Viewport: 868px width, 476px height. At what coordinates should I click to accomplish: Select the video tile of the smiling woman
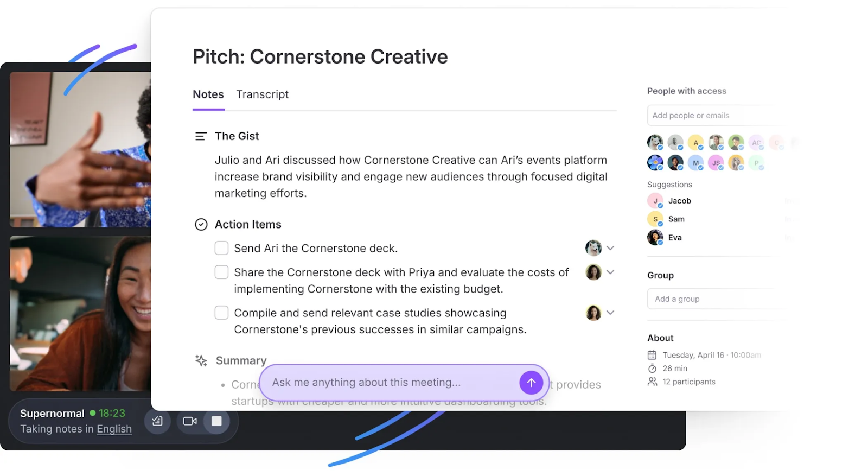[80, 314]
